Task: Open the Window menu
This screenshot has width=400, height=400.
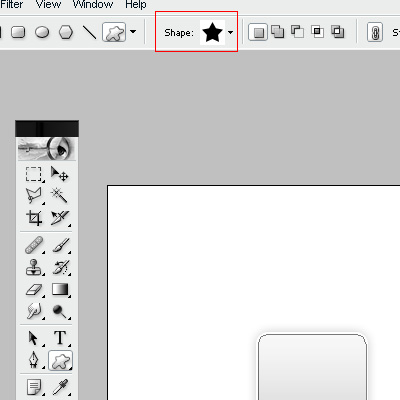Action: tap(93, 5)
